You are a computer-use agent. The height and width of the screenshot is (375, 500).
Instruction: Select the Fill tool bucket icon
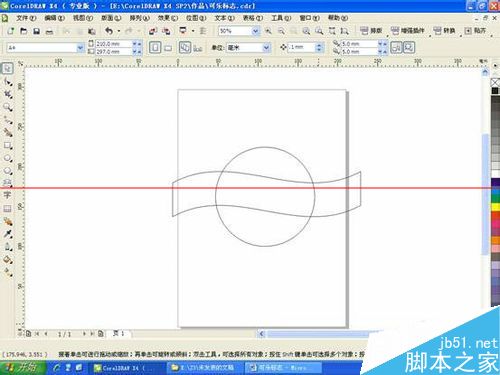(7, 259)
